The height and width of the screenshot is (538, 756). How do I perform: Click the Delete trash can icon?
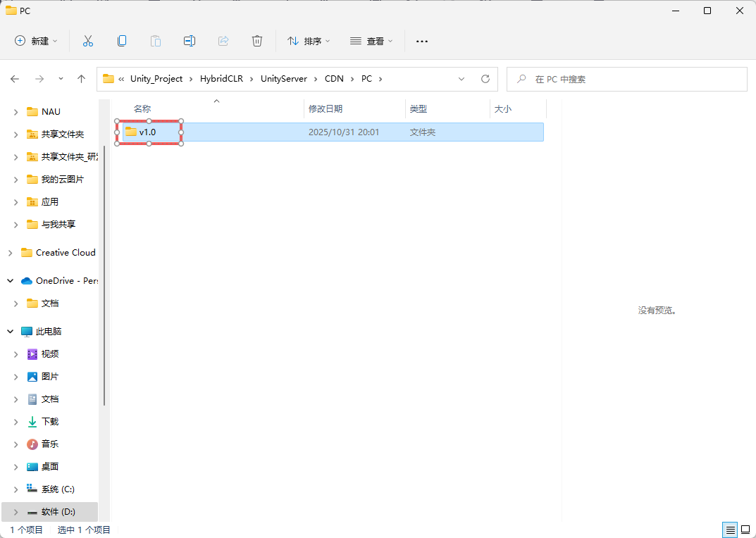click(257, 41)
